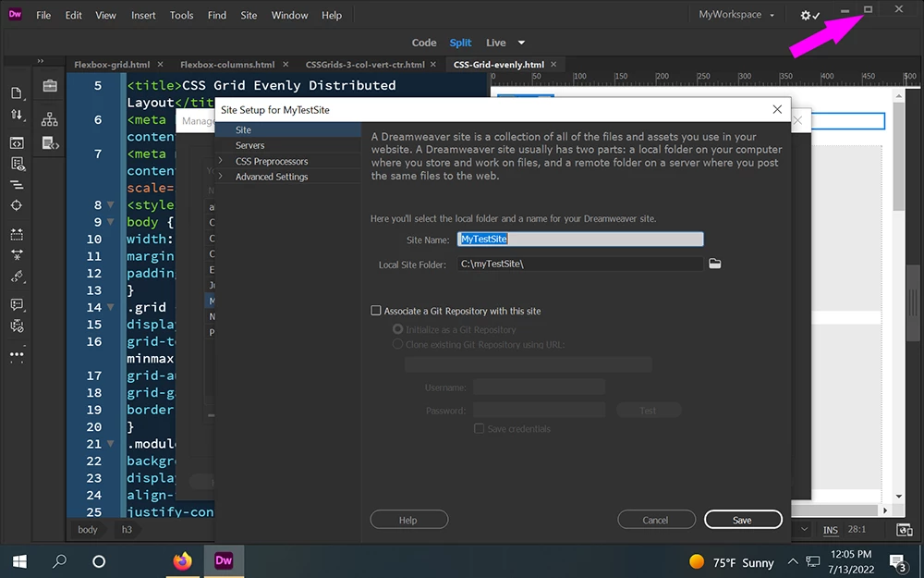Browse for local site folder icon

(715, 264)
